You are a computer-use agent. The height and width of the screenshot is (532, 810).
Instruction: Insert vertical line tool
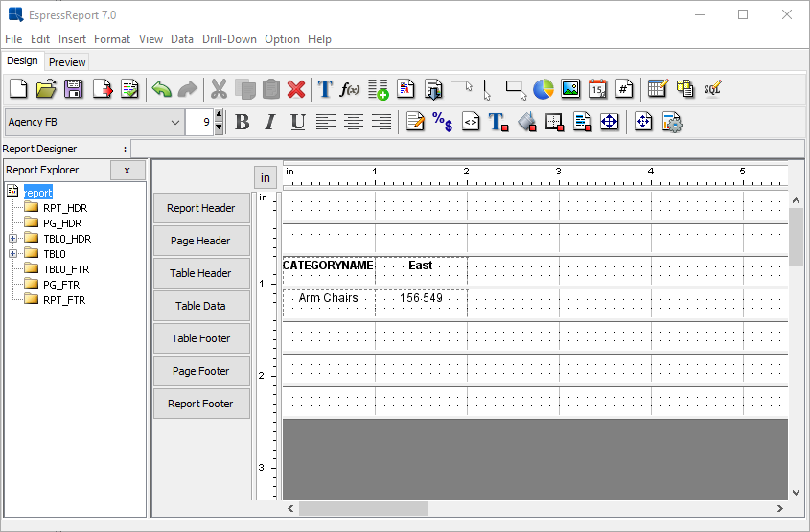(486, 89)
